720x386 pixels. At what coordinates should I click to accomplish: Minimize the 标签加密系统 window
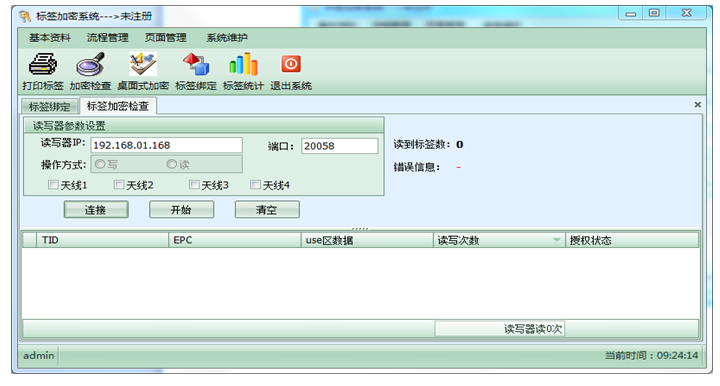[631, 14]
